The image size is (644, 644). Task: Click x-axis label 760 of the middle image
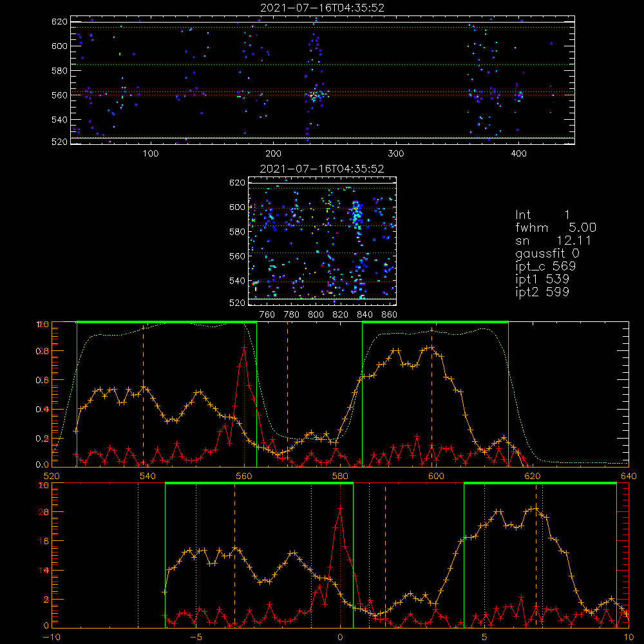(267, 315)
